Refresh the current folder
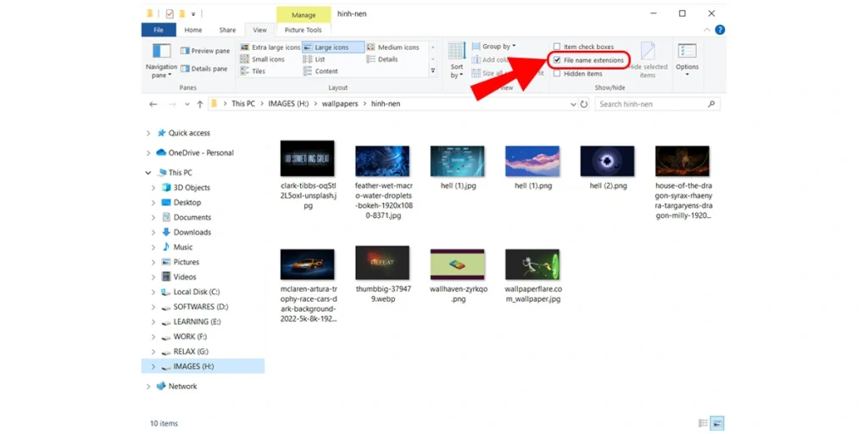Screen dimensions: 868x434 pos(584,104)
